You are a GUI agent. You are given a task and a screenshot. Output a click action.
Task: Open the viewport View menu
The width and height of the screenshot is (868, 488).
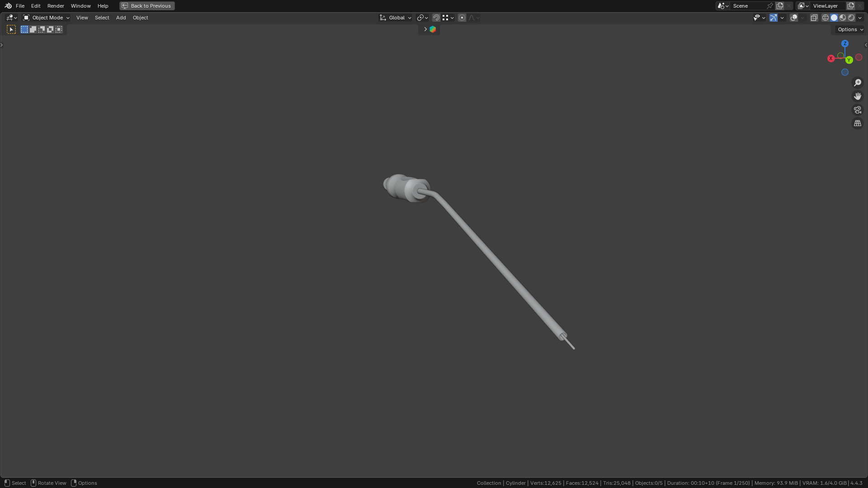[x=82, y=18]
